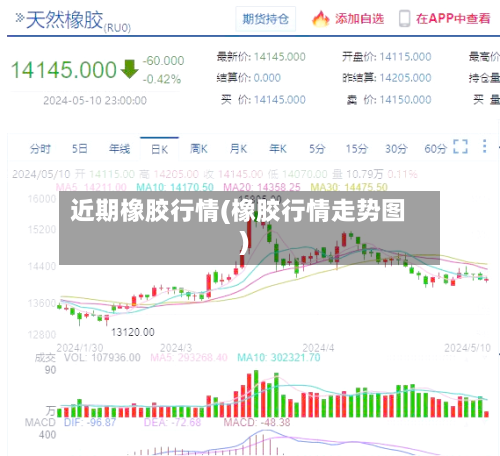Click the large price 14145.000

pos(63,70)
